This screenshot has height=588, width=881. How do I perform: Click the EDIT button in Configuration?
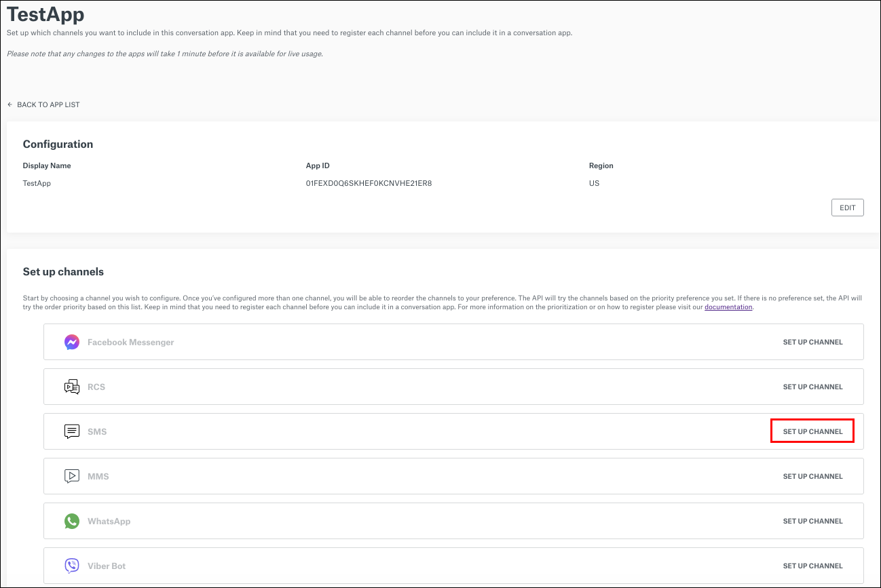(x=847, y=208)
